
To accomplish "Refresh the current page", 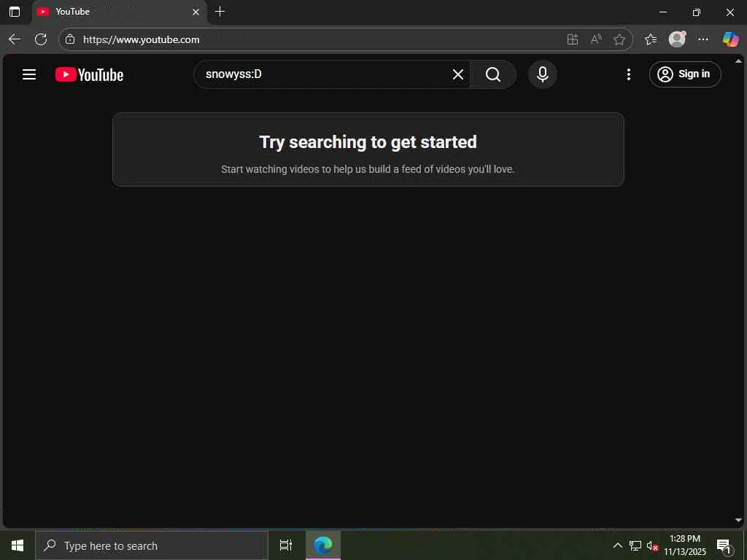I will 41,39.
